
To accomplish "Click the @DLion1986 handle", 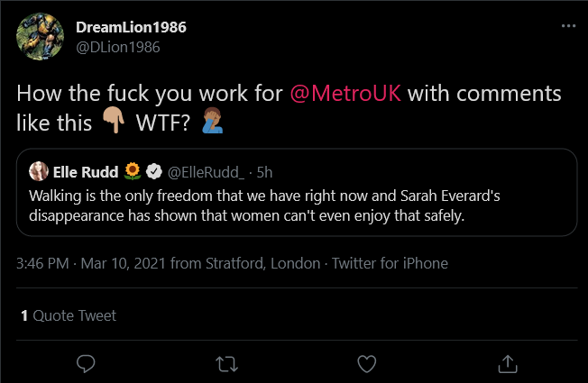I will tap(118, 47).
